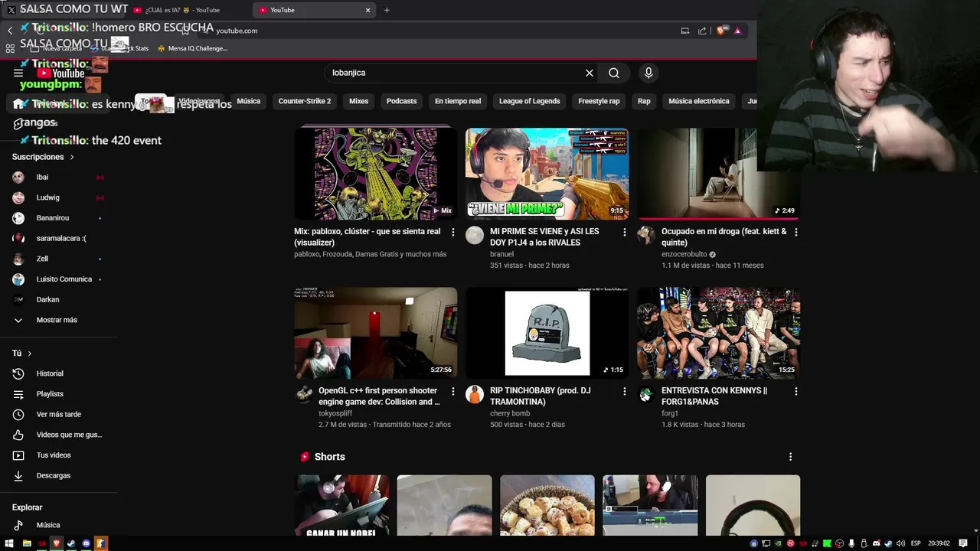Filter by Música electrónica chip
Image resolution: width=980 pixels, height=551 pixels.
coord(699,101)
